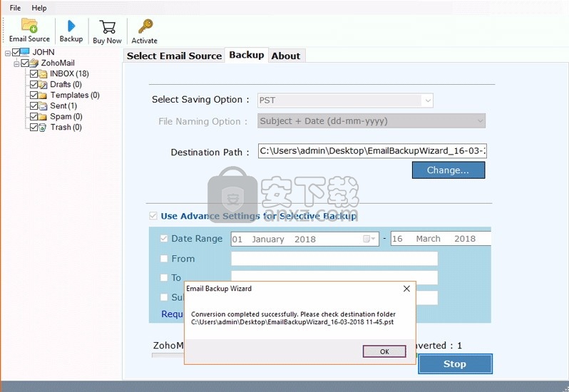Click the end date 16 March 2018 field
The image size is (569, 392).
441,239
